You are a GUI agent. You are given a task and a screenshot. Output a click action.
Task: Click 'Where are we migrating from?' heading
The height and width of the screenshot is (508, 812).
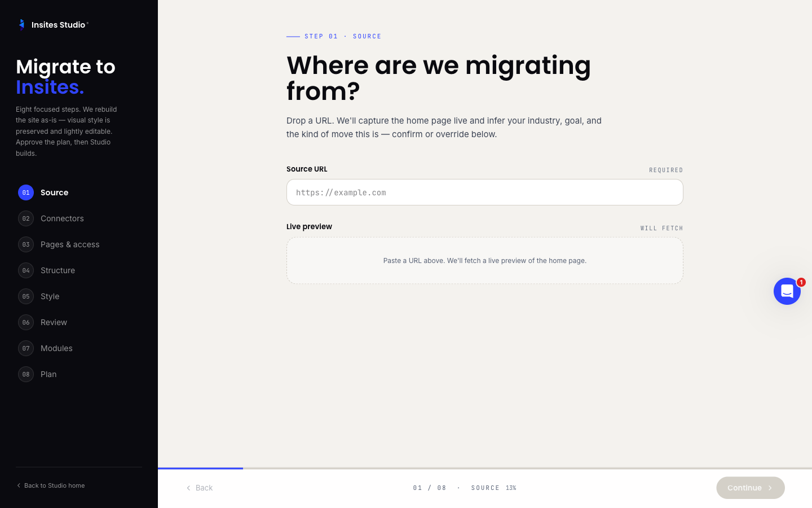(x=439, y=78)
